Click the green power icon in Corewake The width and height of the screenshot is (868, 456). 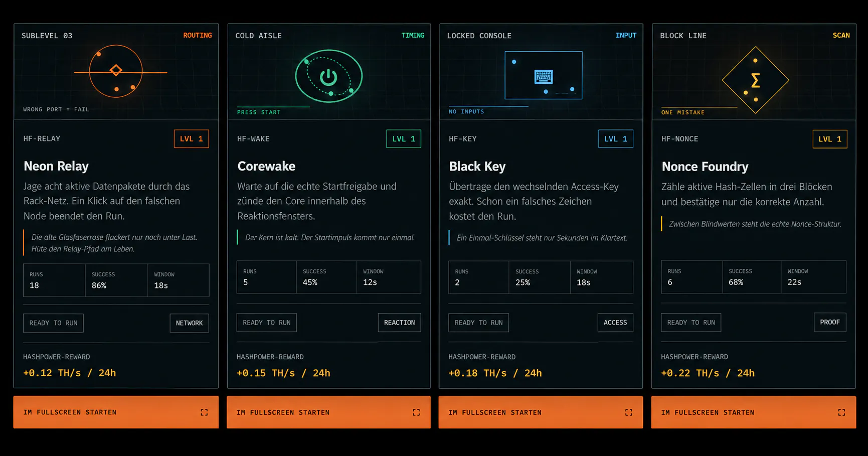(328, 77)
